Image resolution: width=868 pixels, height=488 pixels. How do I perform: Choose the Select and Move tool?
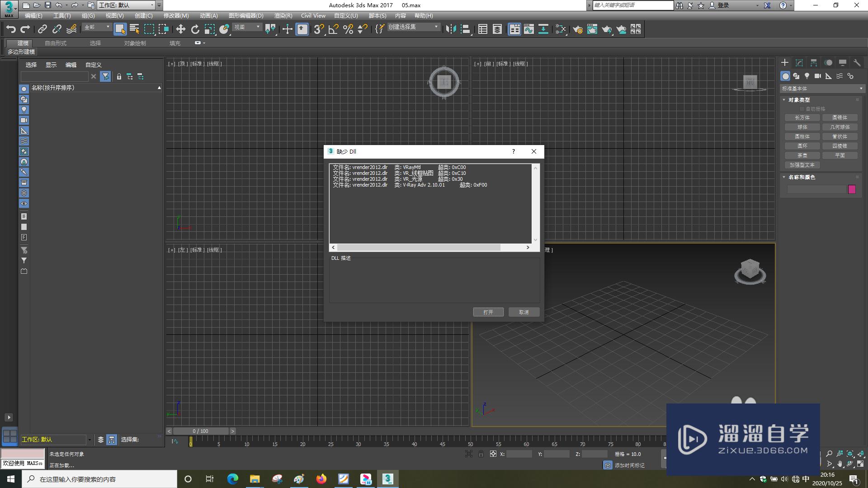[180, 29]
